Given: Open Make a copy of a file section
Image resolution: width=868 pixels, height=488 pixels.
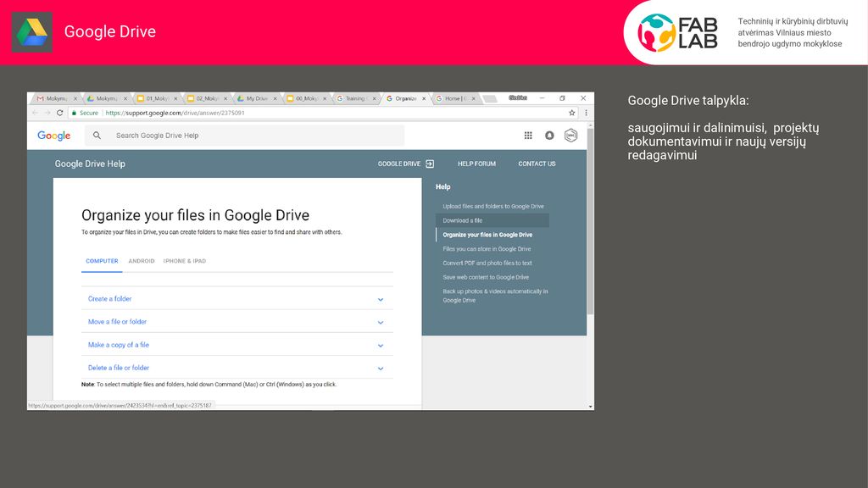Looking at the screenshot, I should point(237,345).
